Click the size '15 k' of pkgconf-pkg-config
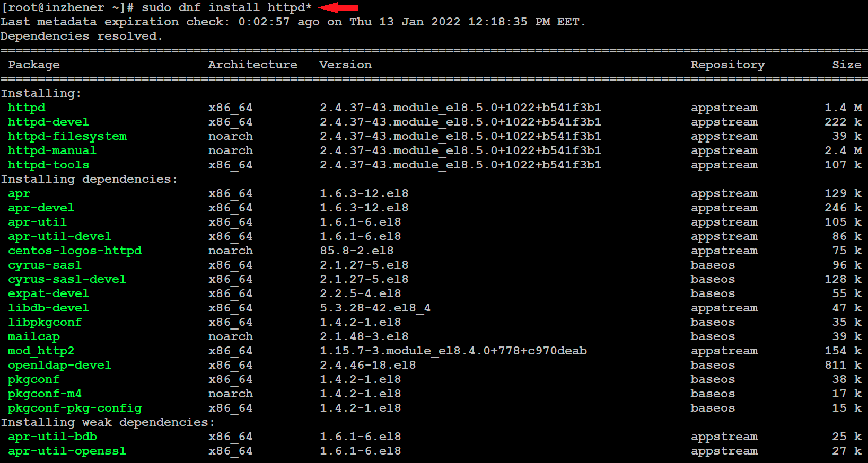The image size is (868, 463). pyautogui.click(x=847, y=408)
